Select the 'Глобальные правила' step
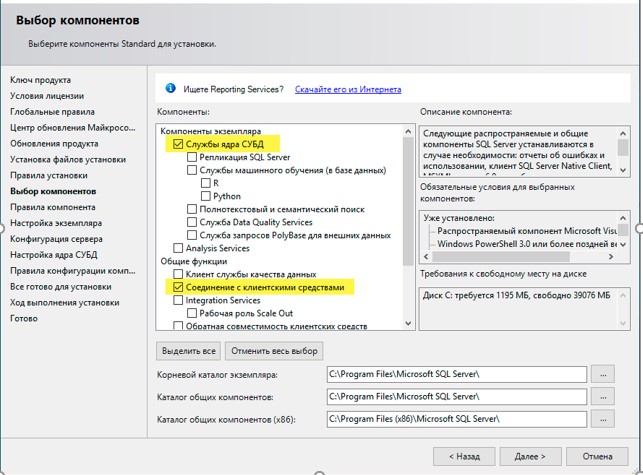The height and width of the screenshot is (475, 643). pos(52,112)
